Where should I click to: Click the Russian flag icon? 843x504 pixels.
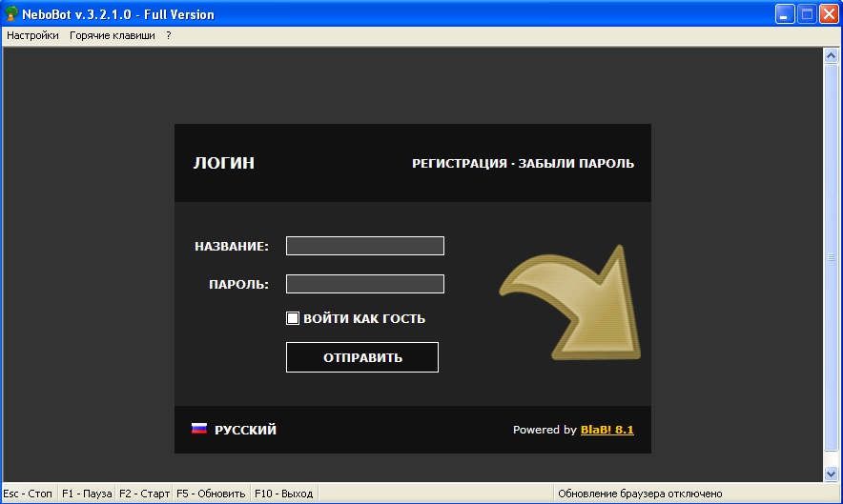tap(199, 430)
